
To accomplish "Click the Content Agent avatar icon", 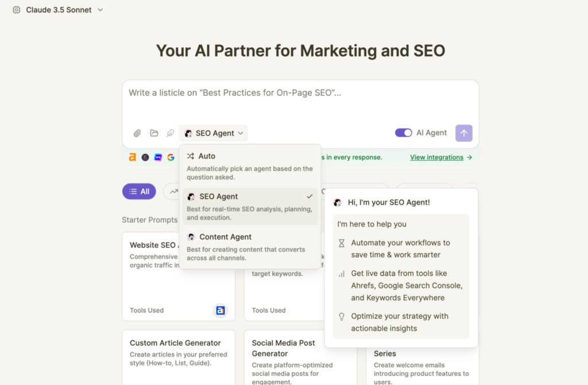I will (x=191, y=237).
